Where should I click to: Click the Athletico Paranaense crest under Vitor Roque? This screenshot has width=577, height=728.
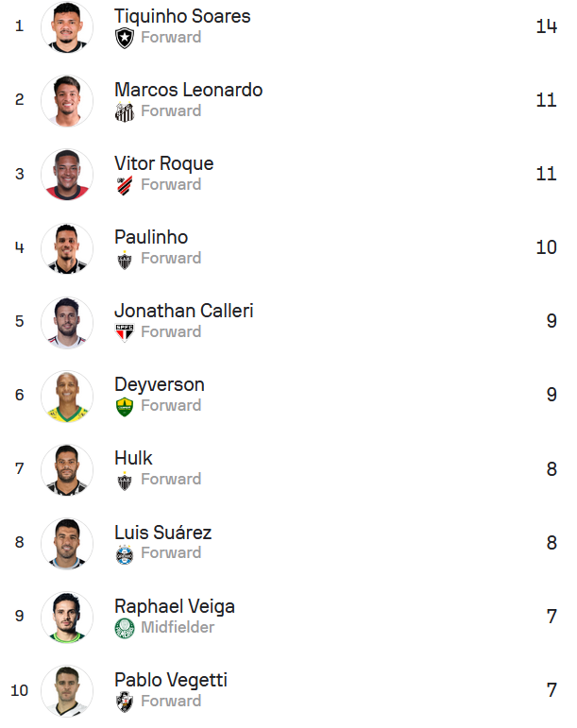(124, 185)
